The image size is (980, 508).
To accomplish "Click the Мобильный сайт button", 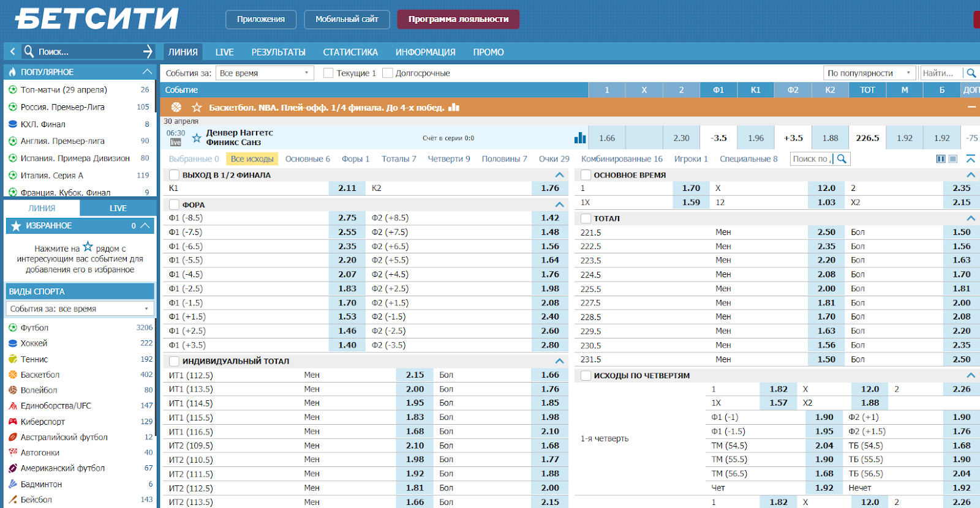I will tap(347, 19).
